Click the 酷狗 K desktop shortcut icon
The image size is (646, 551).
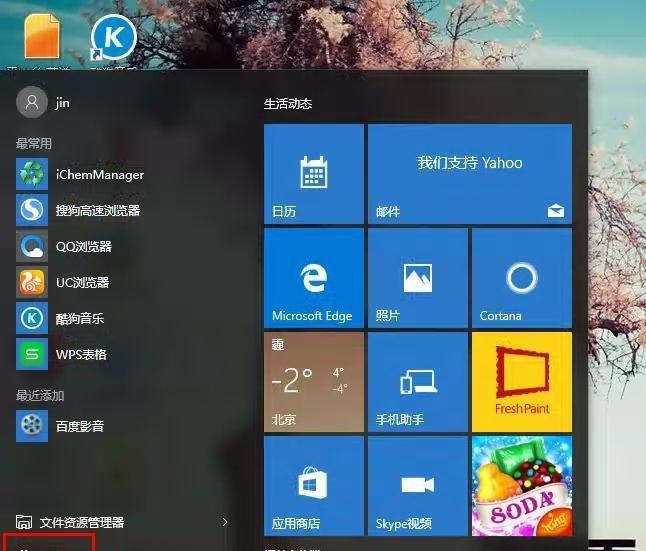coord(113,38)
